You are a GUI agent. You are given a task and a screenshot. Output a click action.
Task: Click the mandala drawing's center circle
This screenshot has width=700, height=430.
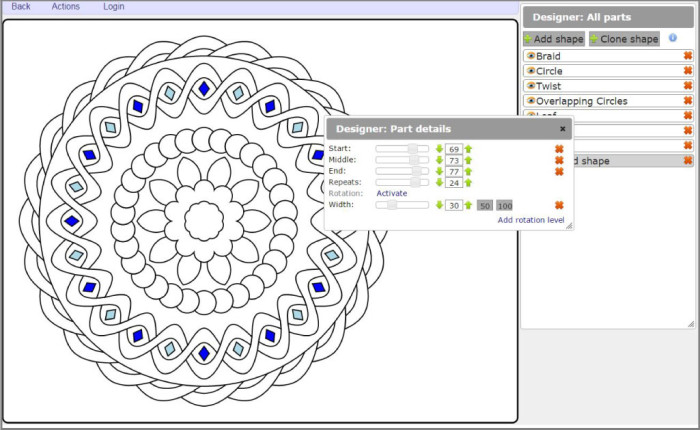pos(204,221)
